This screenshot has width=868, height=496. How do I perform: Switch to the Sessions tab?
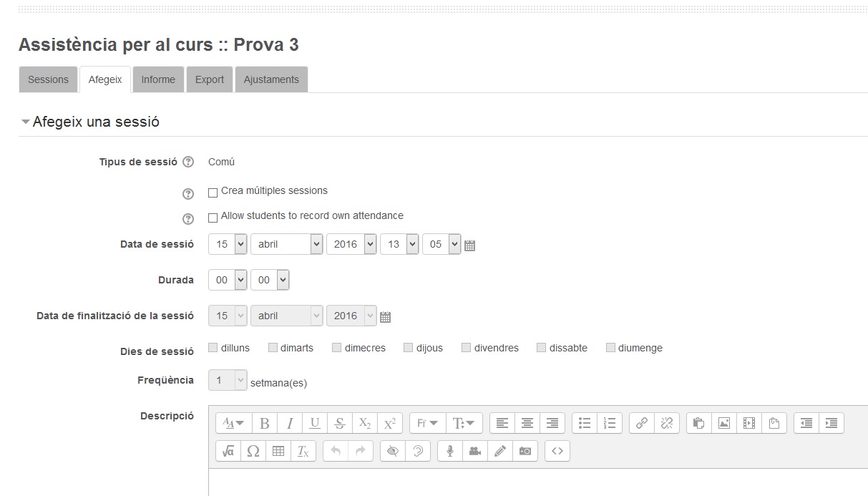[x=48, y=79]
